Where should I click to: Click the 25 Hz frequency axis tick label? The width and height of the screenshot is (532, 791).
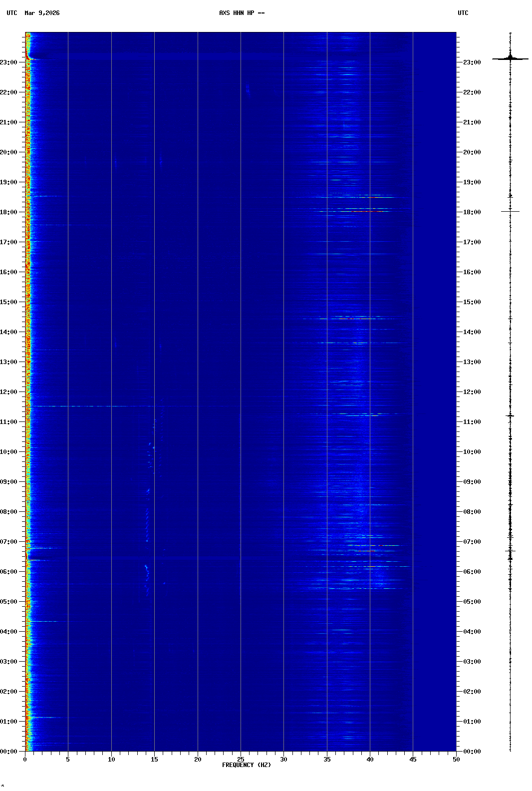point(241,760)
